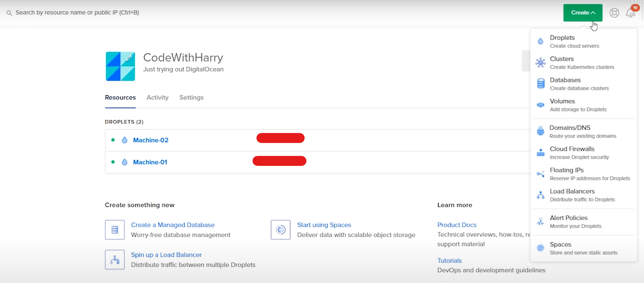
Task: Click the Droplets water drop icon in menu
Action: [x=540, y=42]
